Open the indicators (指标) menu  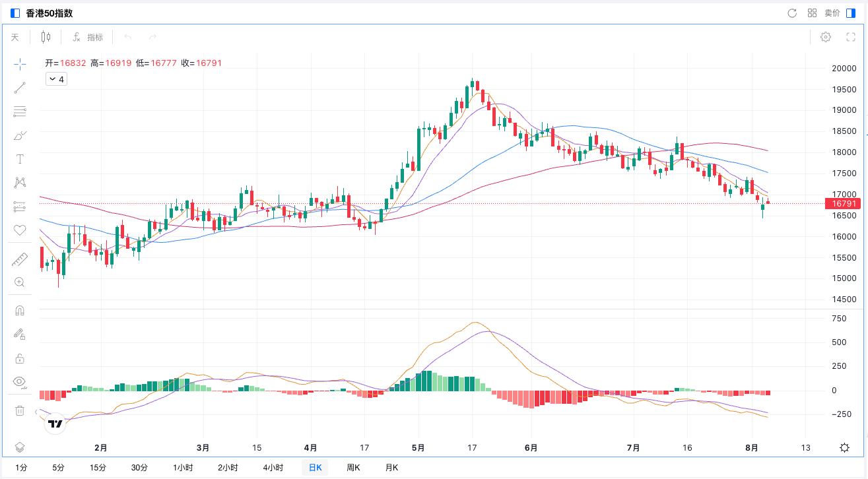88,37
